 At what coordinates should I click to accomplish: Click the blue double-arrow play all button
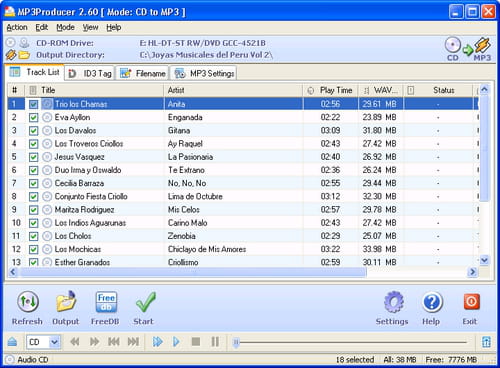[157, 342]
